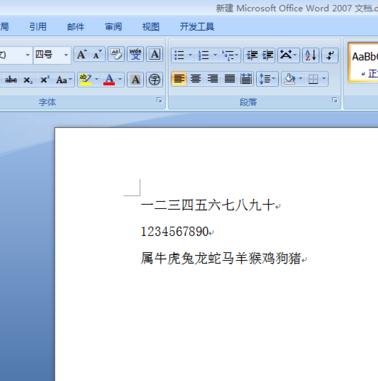Apply bottom border to paragraph
The image size is (378, 381).
coord(313,79)
